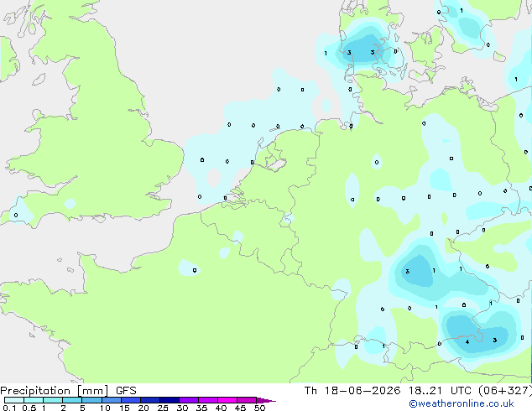Click the legend label "20"
This screenshot has width=532, height=411.
point(143,408)
